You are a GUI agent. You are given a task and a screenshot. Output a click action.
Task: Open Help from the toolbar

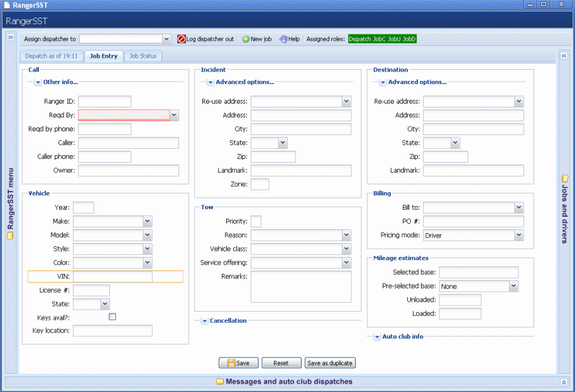288,39
